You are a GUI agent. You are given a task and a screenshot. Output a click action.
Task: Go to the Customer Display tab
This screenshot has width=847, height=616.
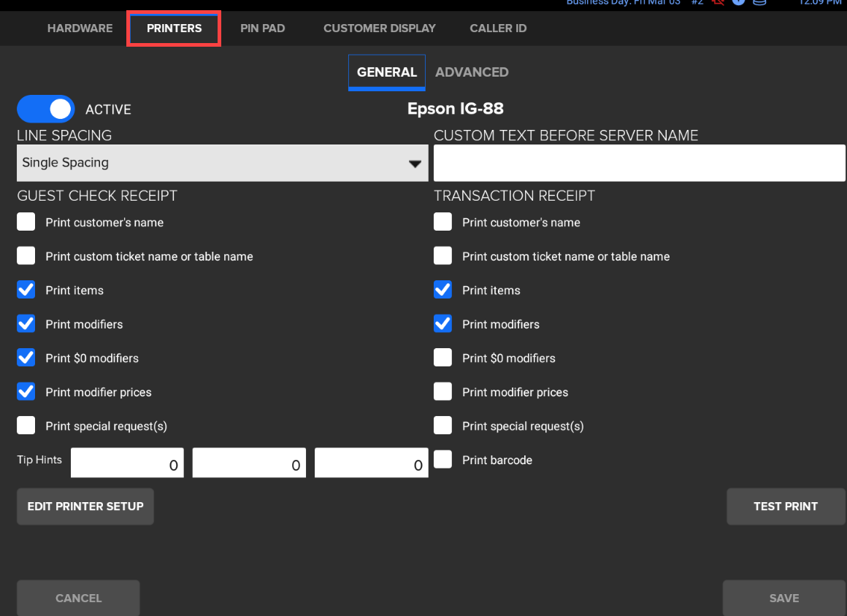click(380, 28)
